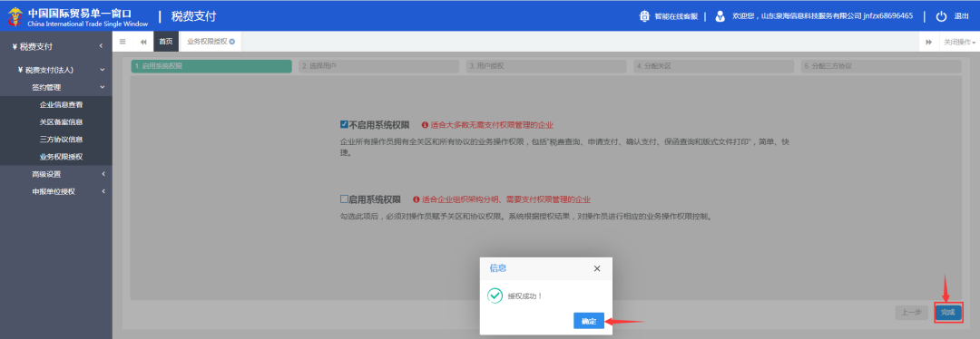This screenshot has height=339, width=980.
Task: Click the info icon beside 适合大多数无需支付权限管理的企业
Action: pos(425,125)
